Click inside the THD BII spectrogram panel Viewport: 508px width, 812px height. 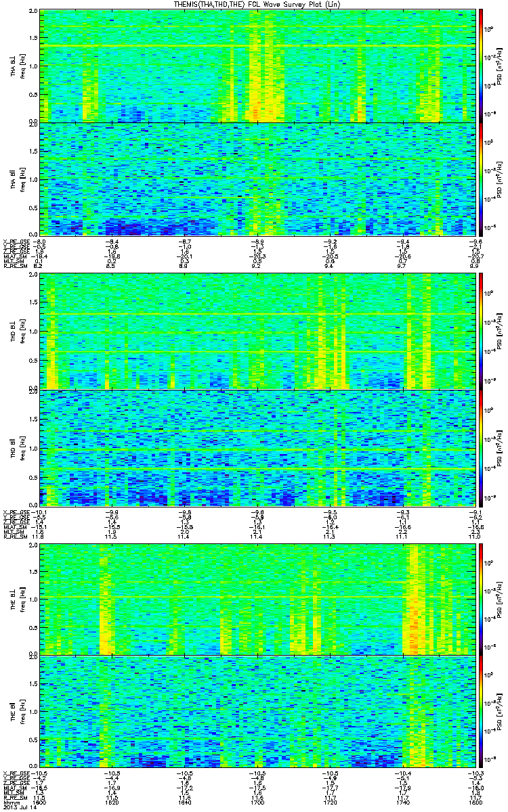click(x=256, y=447)
